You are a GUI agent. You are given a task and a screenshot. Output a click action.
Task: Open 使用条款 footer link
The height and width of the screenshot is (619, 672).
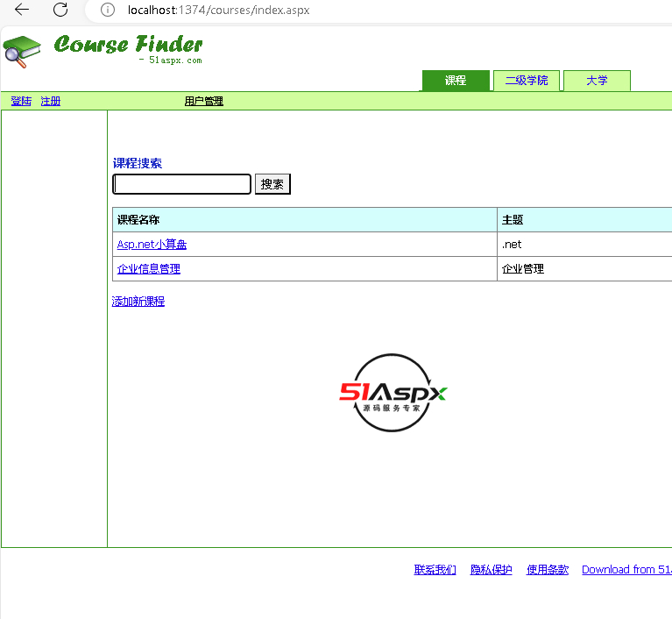(548, 570)
